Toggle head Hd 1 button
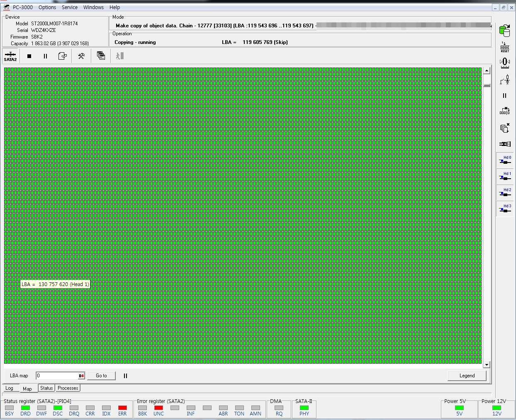Image resolution: width=516 pixels, height=420 pixels. [x=505, y=176]
